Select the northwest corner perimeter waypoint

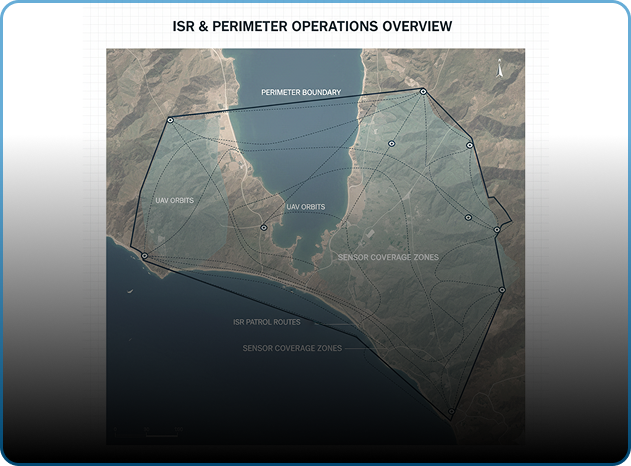pos(170,120)
